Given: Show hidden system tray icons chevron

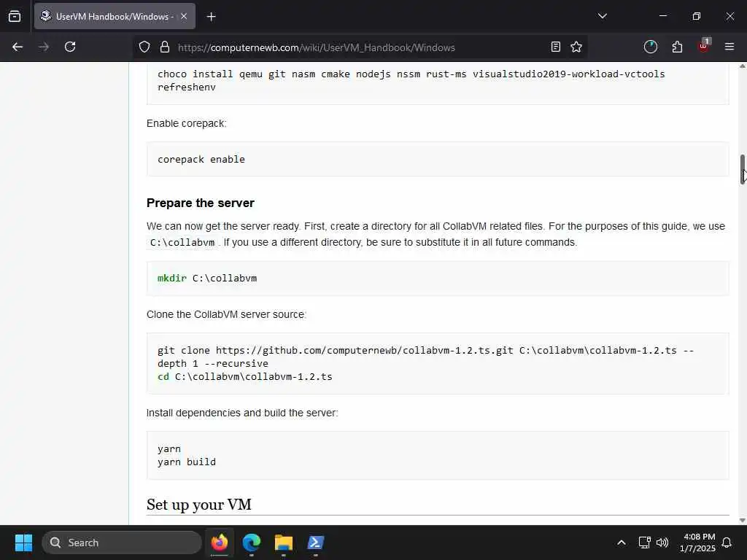Looking at the screenshot, I should click(x=622, y=542).
